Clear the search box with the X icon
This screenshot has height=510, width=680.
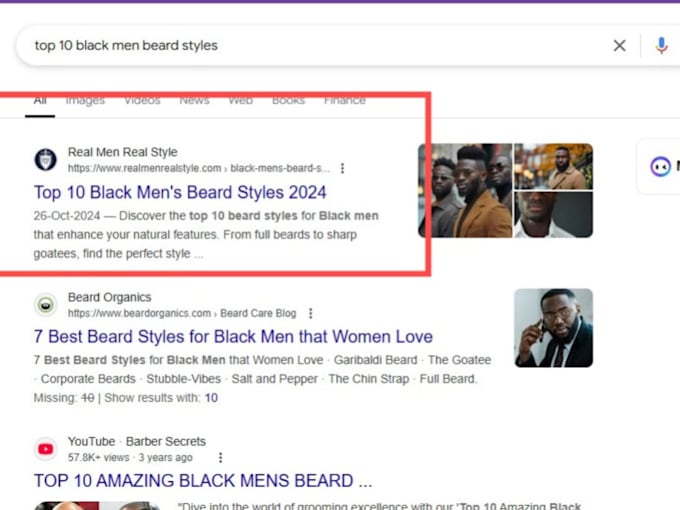[619, 46]
